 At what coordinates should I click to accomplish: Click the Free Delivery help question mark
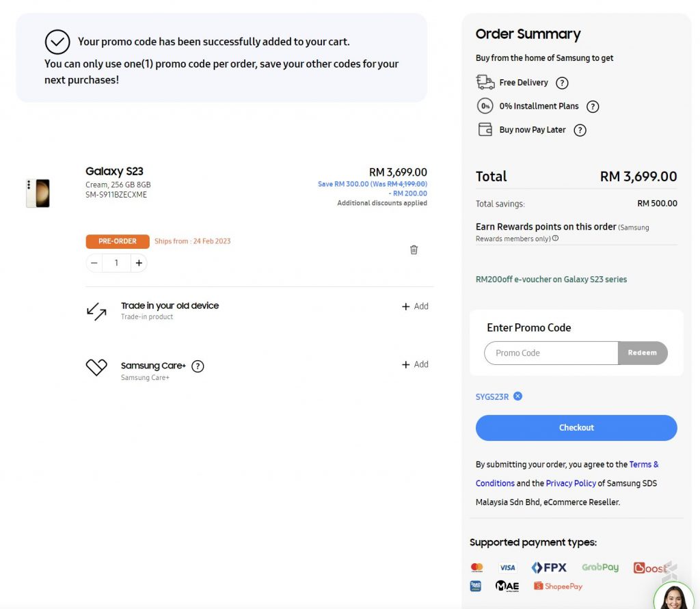[562, 83]
